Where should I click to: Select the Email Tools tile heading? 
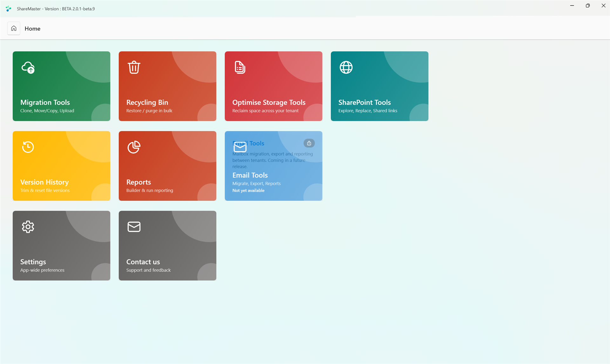click(250, 175)
